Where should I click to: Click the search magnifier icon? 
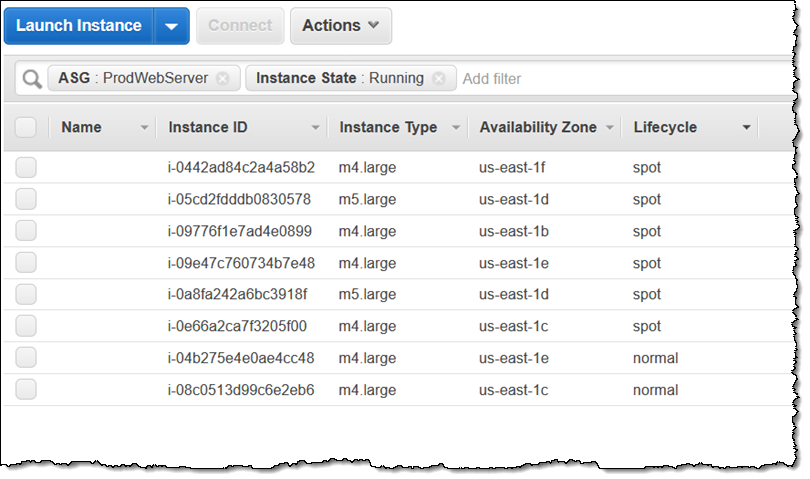[x=32, y=78]
